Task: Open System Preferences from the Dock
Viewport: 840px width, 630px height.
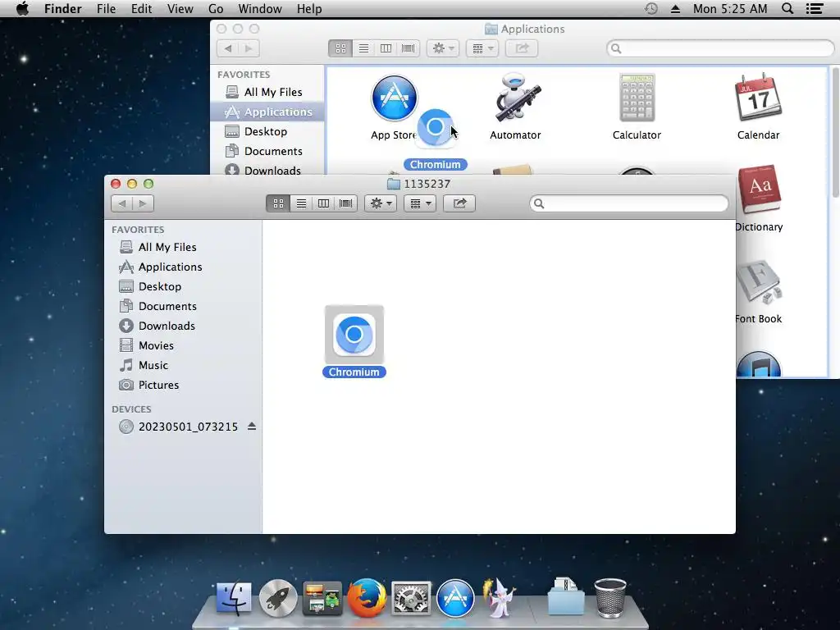Action: pyautogui.click(x=411, y=598)
